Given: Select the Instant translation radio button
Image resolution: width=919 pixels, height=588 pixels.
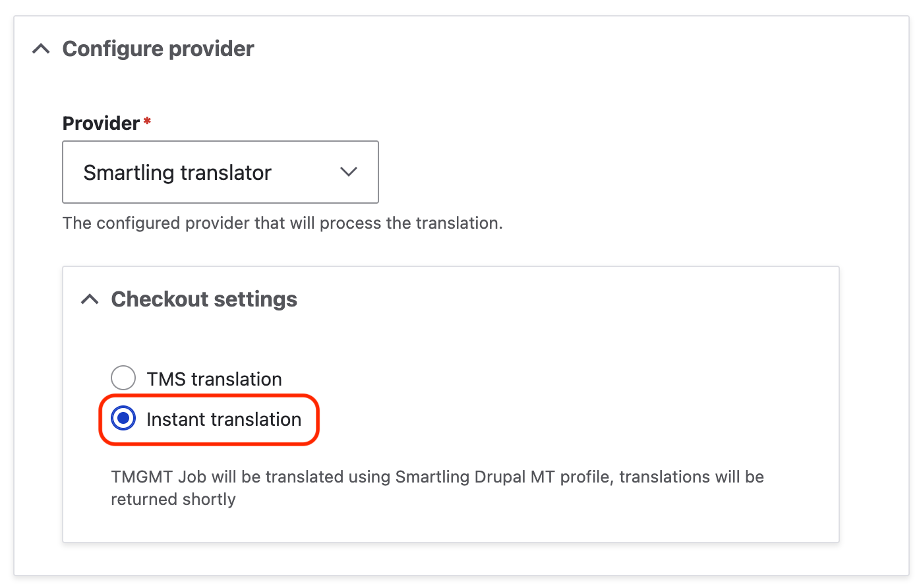Looking at the screenshot, I should point(123,419).
